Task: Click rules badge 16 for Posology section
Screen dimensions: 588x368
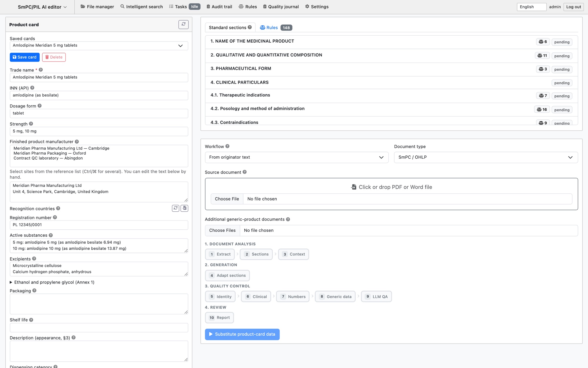Action: 542,110
